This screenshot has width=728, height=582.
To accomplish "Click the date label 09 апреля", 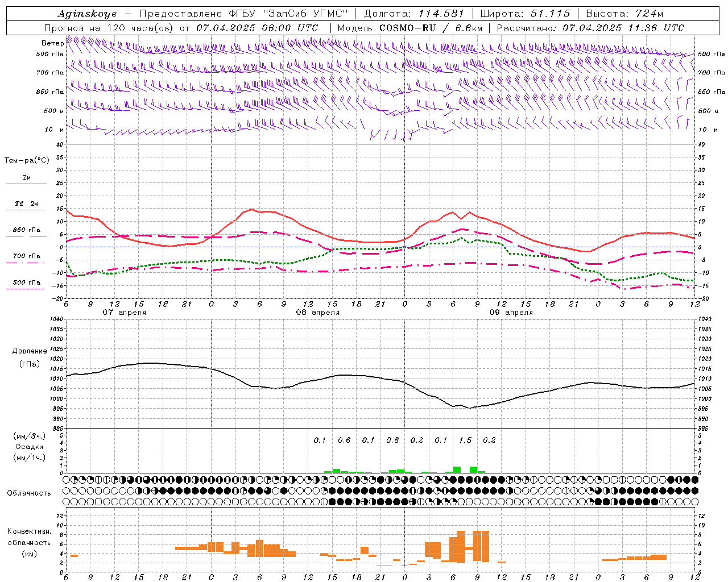I will (511, 313).
